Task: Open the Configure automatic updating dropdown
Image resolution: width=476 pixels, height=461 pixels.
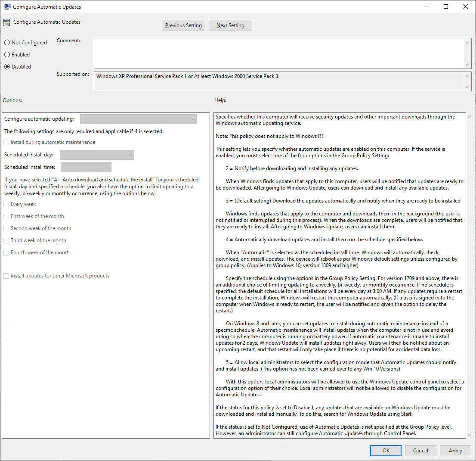Action: pyautogui.click(x=138, y=119)
